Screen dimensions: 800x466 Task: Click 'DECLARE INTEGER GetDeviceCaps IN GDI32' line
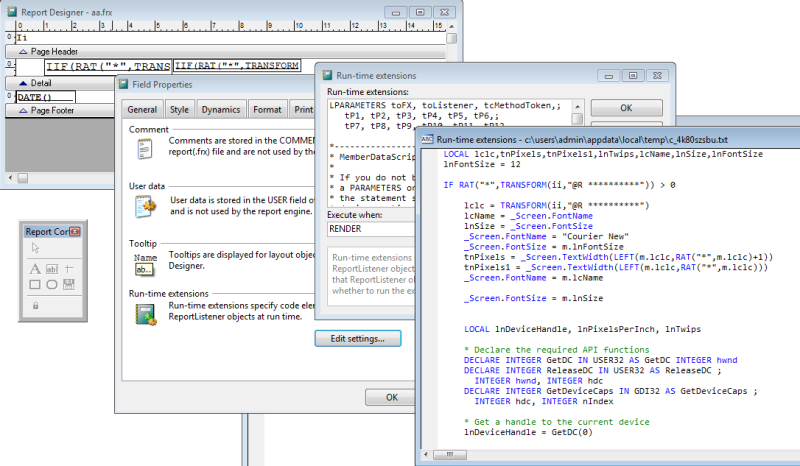pyautogui.click(x=611, y=391)
